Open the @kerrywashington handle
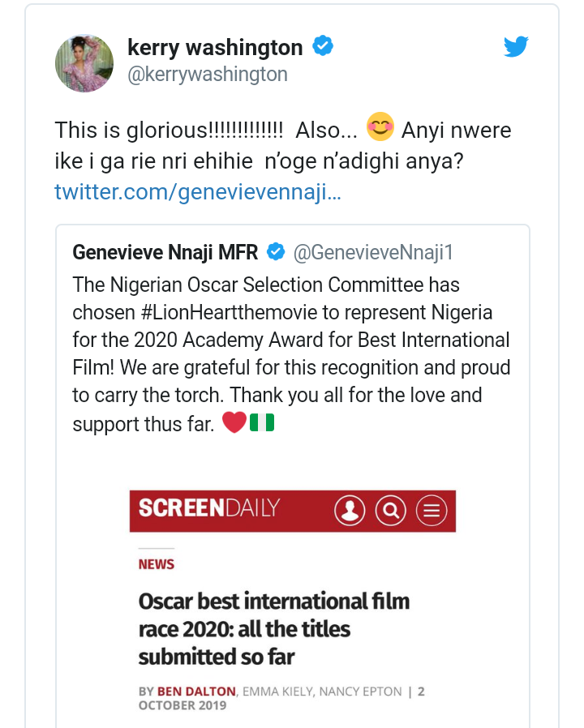Viewport: 584px width, 728px height. [208, 75]
